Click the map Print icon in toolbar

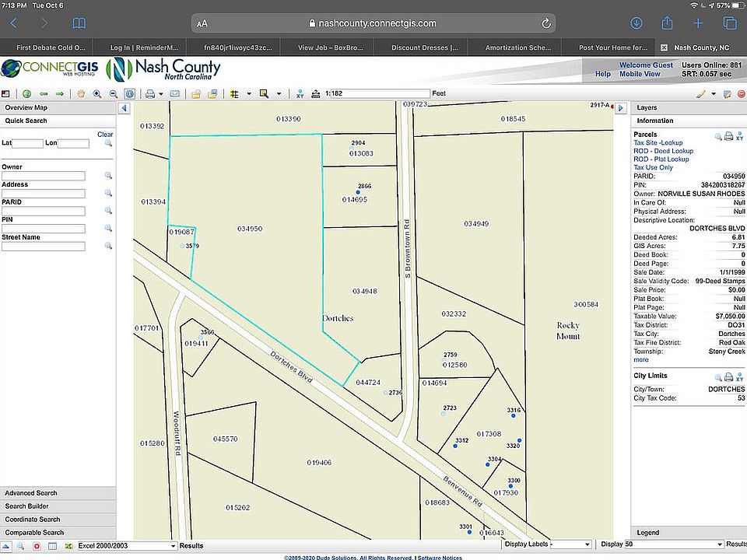pyautogui.click(x=150, y=94)
